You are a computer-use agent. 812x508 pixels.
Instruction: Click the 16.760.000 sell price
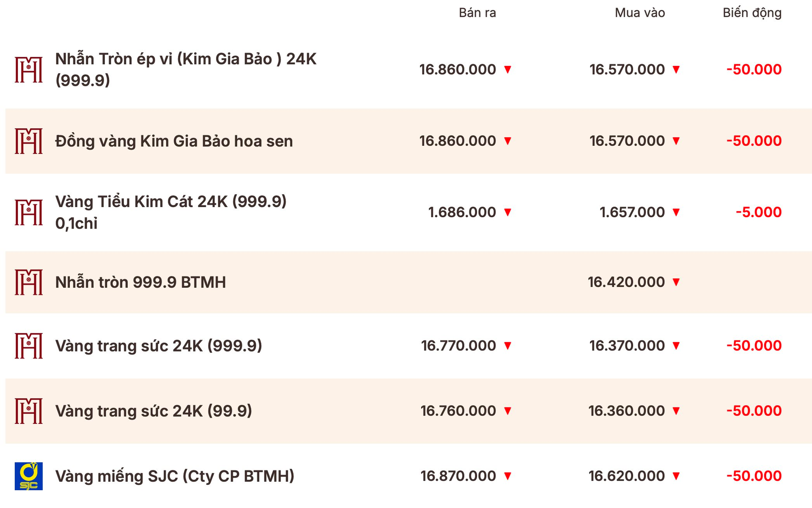tap(458, 410)
